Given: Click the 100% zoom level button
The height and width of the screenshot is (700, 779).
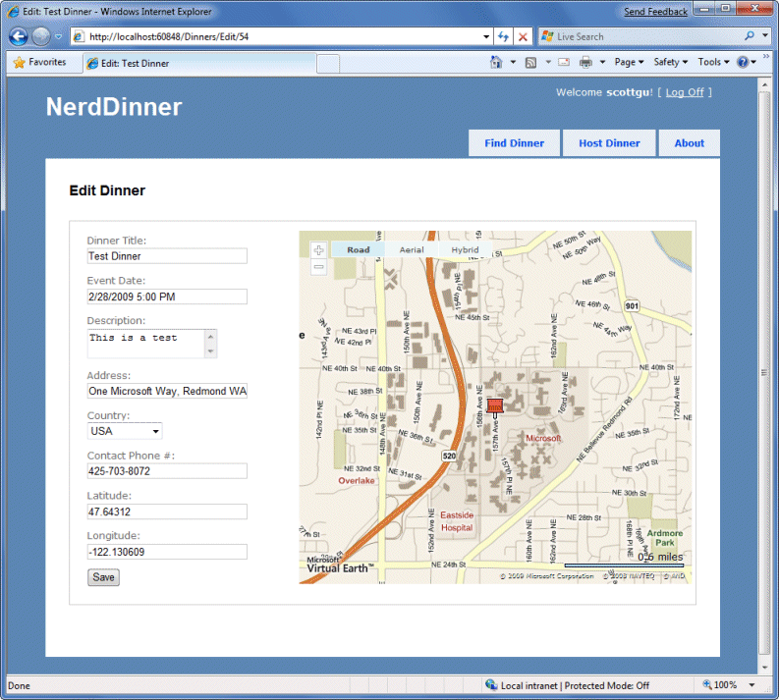Looking at the screenshot, I should click(720, 685).
